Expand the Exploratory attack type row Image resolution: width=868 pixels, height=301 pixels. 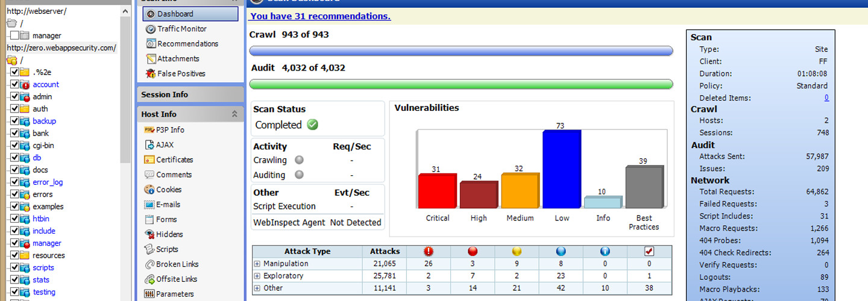pos(257,276)
